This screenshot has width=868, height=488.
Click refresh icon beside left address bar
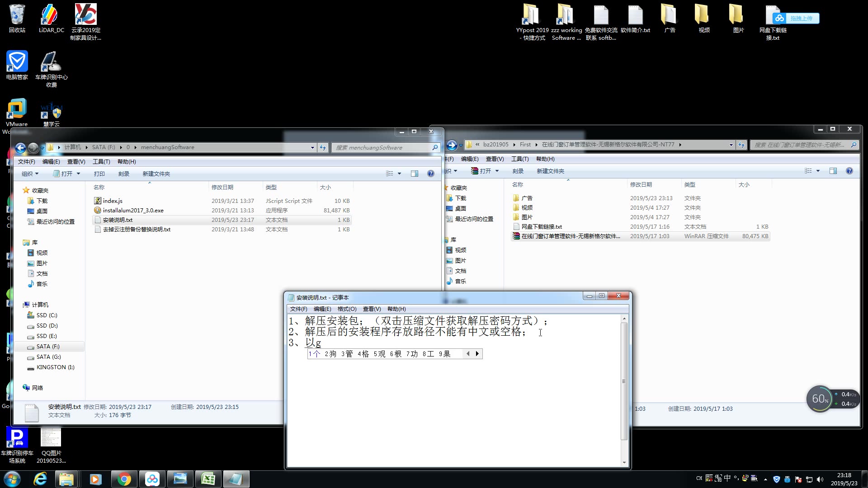click(x=323, y=148)
